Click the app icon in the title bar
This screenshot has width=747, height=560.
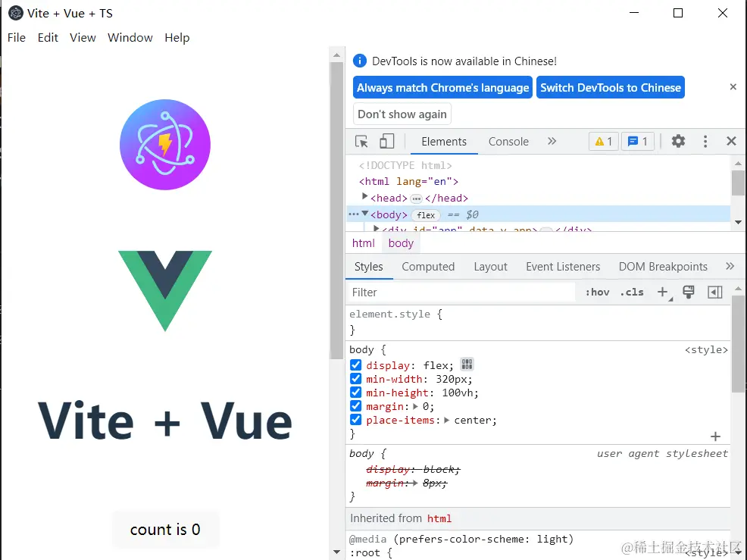click(x=16, y=13)
